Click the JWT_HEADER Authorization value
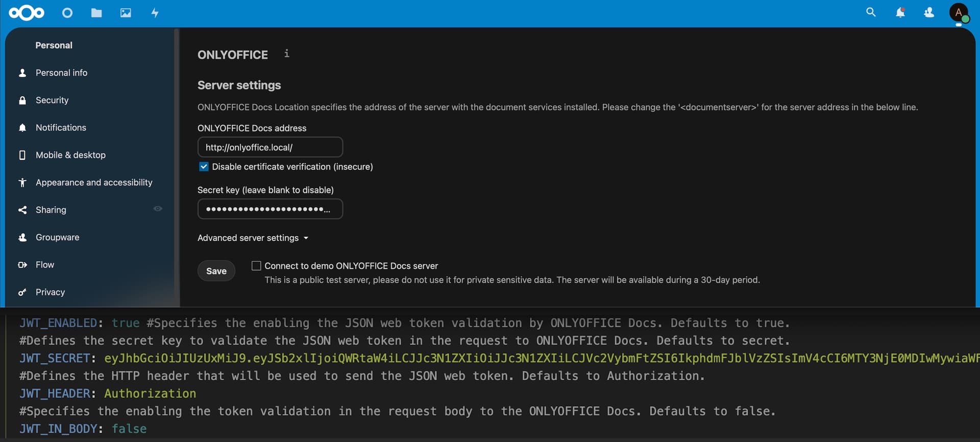980x442 pixels. coord(150,394)
